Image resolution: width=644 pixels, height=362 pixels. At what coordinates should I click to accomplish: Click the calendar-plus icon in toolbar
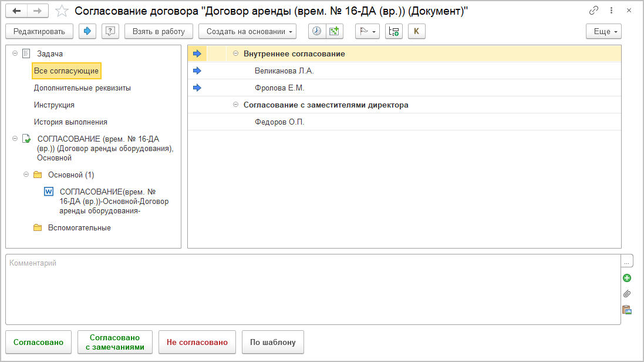[334, 31]
